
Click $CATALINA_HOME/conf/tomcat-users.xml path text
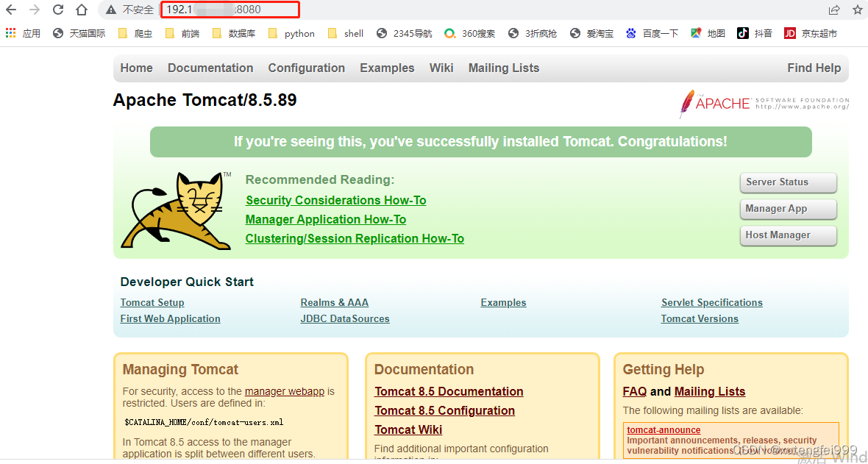pyautogui.click(x=204, y=423)
